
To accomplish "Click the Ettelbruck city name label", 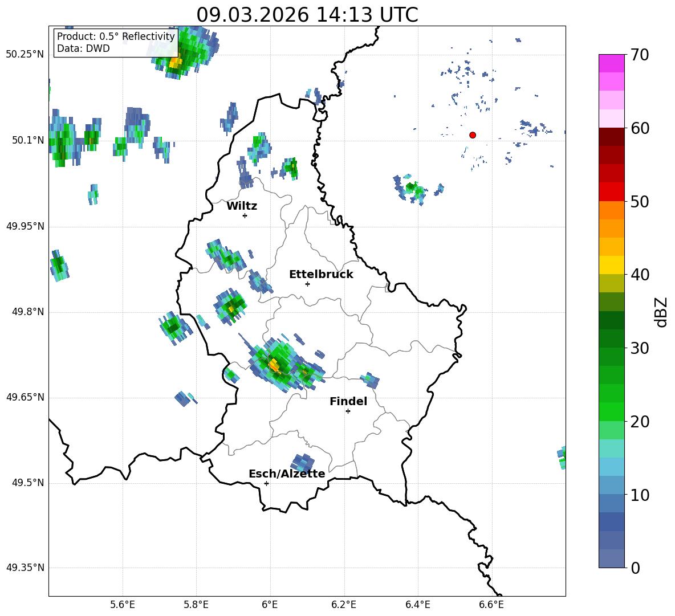I will point(321,275).
